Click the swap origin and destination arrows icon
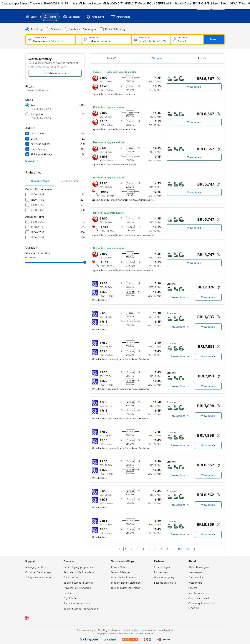 click(x=79, y=39)
